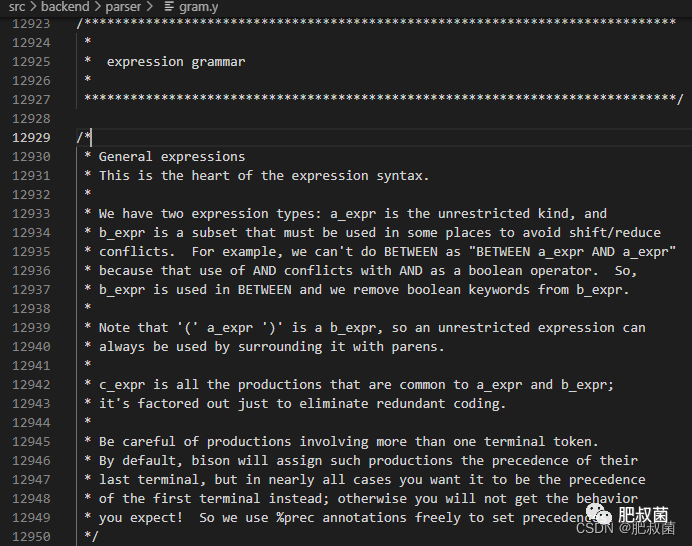692x546 pixels.
Task: Open the src breadcrumb segment
Action: click(x=17, y=7)
